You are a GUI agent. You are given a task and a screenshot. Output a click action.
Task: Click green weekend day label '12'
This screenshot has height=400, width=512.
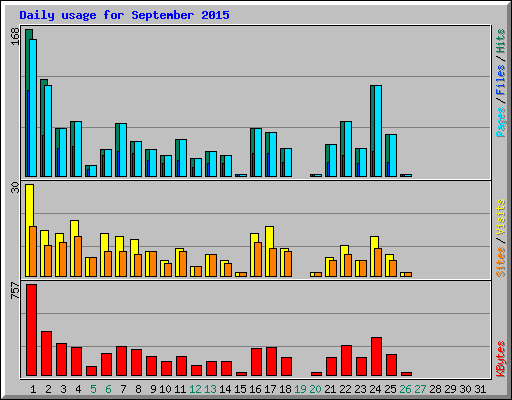[x=195, y=389]
